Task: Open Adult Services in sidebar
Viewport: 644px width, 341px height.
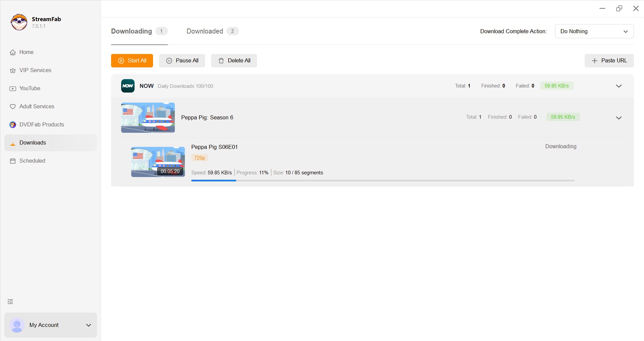Action: click(x=37, y=107)
